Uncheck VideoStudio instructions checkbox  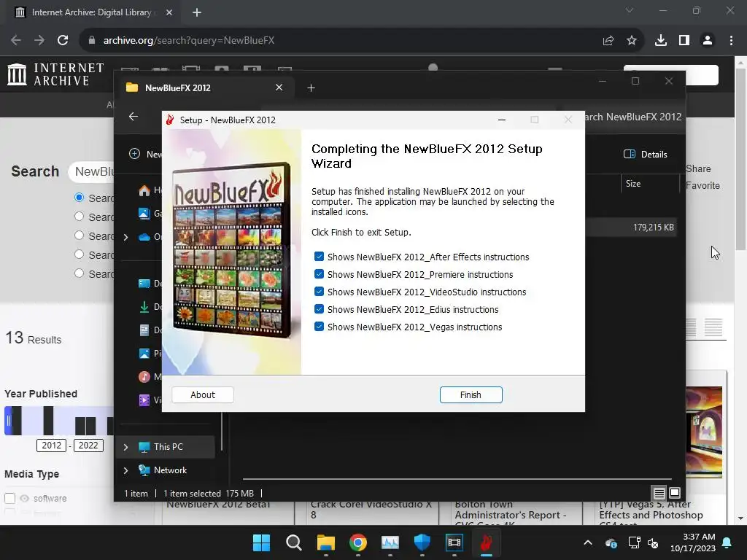click(x=320, y=292)
